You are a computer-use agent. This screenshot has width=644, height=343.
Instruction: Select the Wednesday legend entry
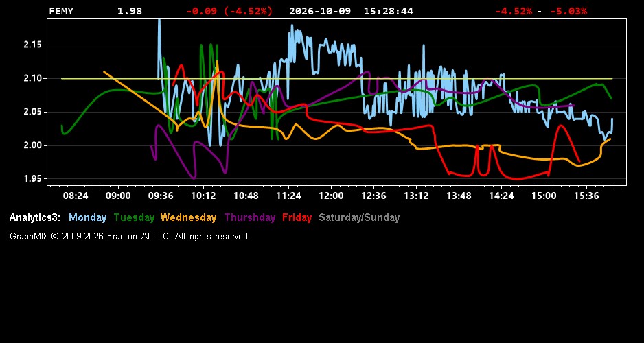(x=189, y=218)
